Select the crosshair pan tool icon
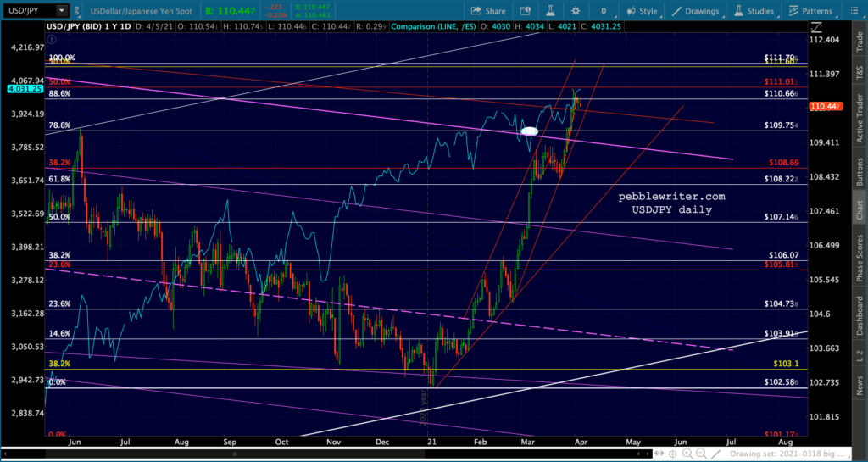This screenshot has height=462, width=868. [672, 454]
